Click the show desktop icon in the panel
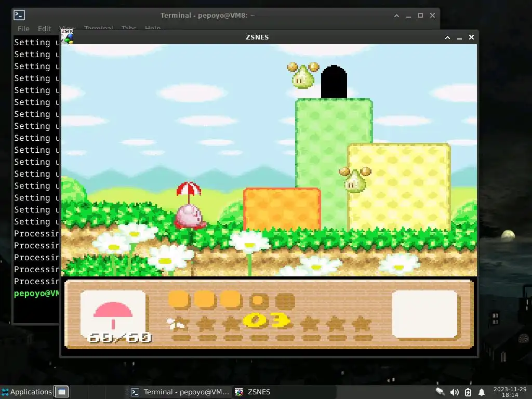This screenshot has height=399, width=532. pos(61,392)
